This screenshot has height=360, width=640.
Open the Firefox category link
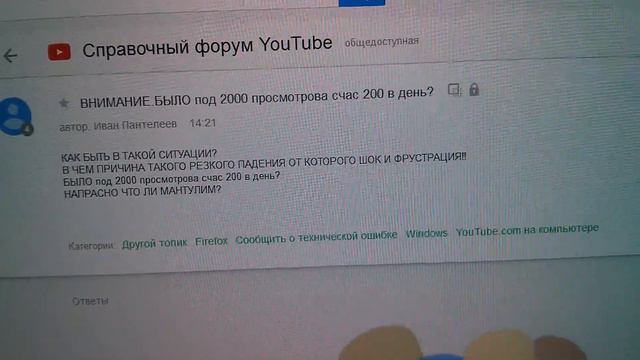pyautogui.click(x=211, y=241)
